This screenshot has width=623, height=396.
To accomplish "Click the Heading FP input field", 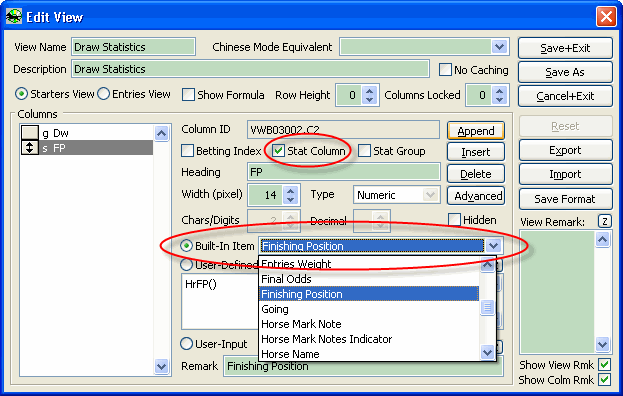I will pos(343,172).
